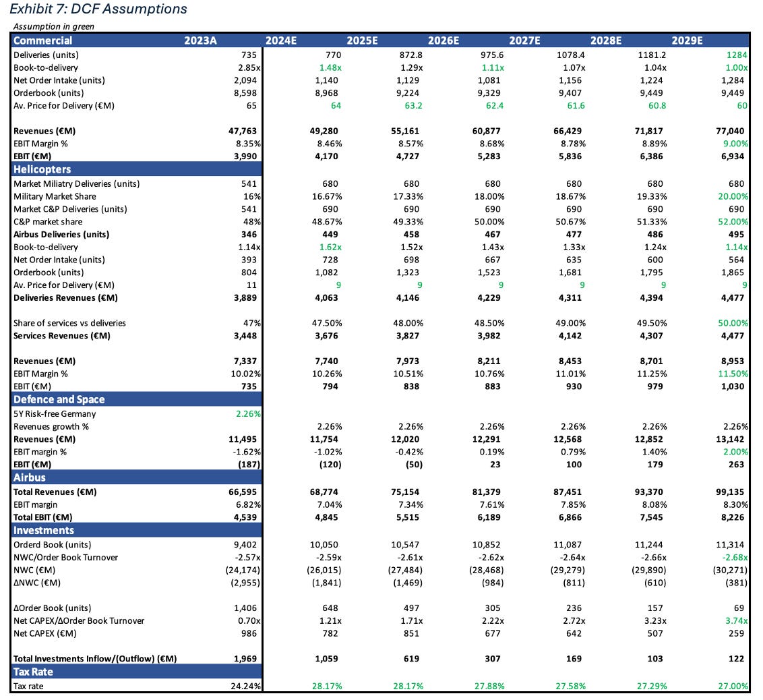
Task: Select the '2028E' column header
Action: [x=607, y=40]
